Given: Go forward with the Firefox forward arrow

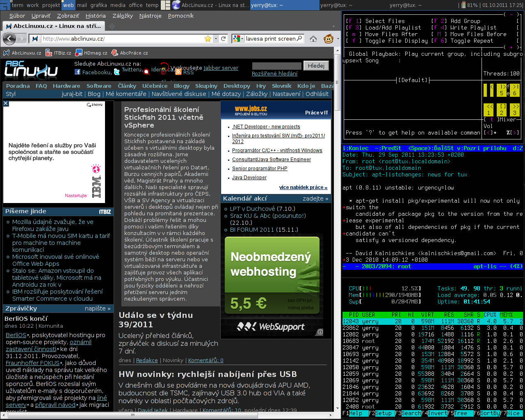Looking at the screenshot, I should (22, 39).
